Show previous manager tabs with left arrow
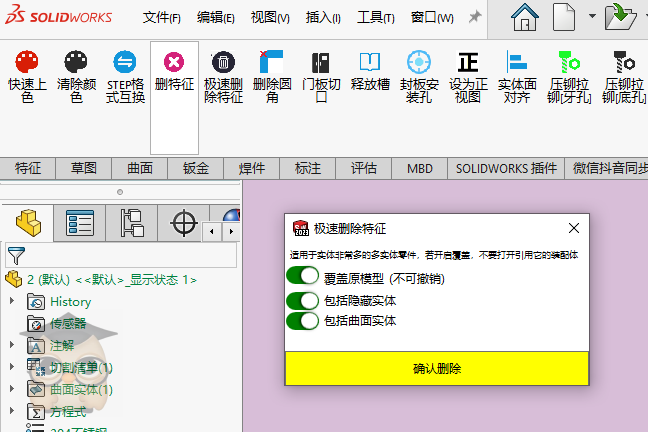This screenshot has width=648, height=432. point(212,232)
